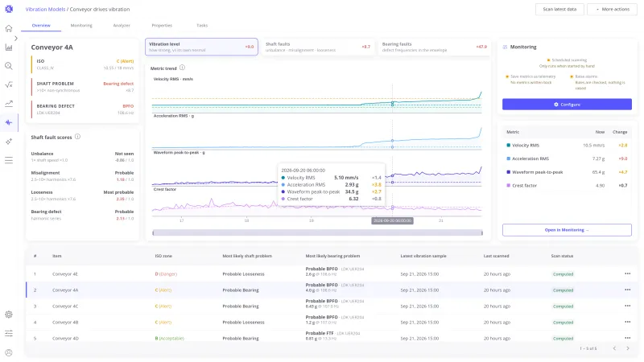Screen dimensions: 644x362
Task: Click the Scan latest data button
Action: [559, 9]
